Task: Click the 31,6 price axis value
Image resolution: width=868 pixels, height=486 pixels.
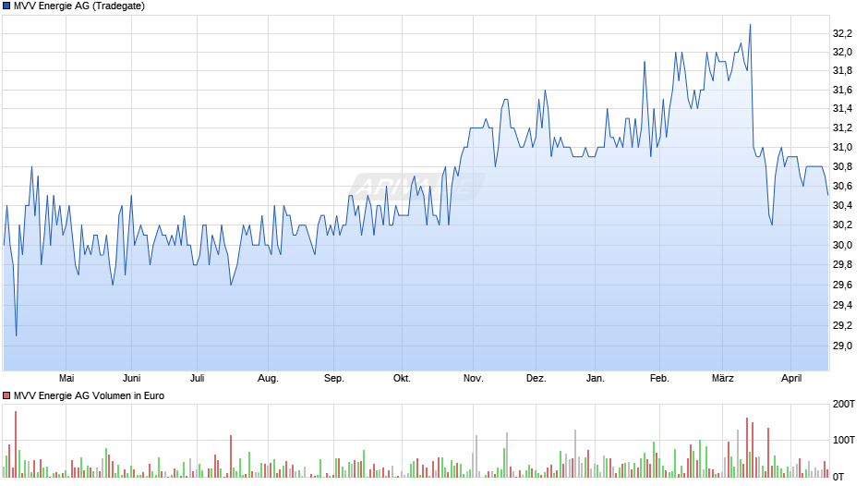Action: point(842,90)
